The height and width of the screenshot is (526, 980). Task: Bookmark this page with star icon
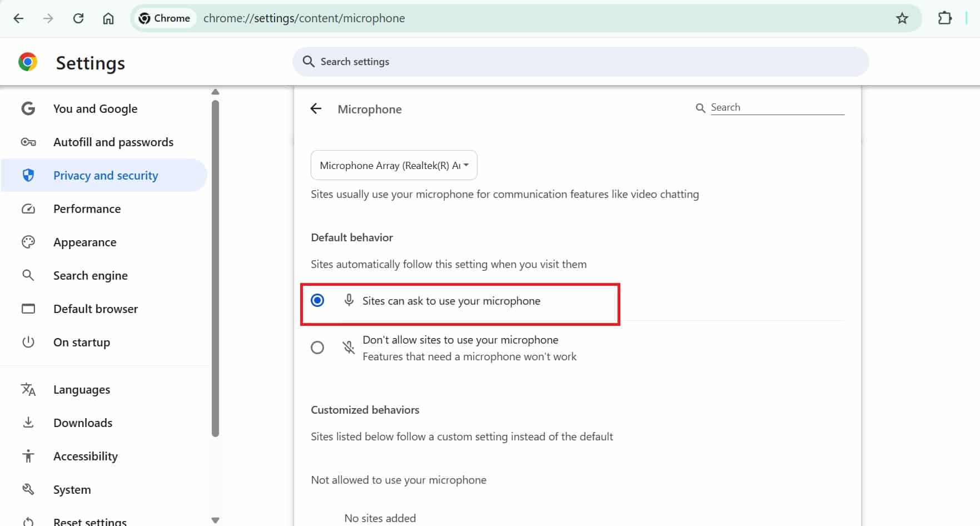pyautogui.click(x=902, y=18)
